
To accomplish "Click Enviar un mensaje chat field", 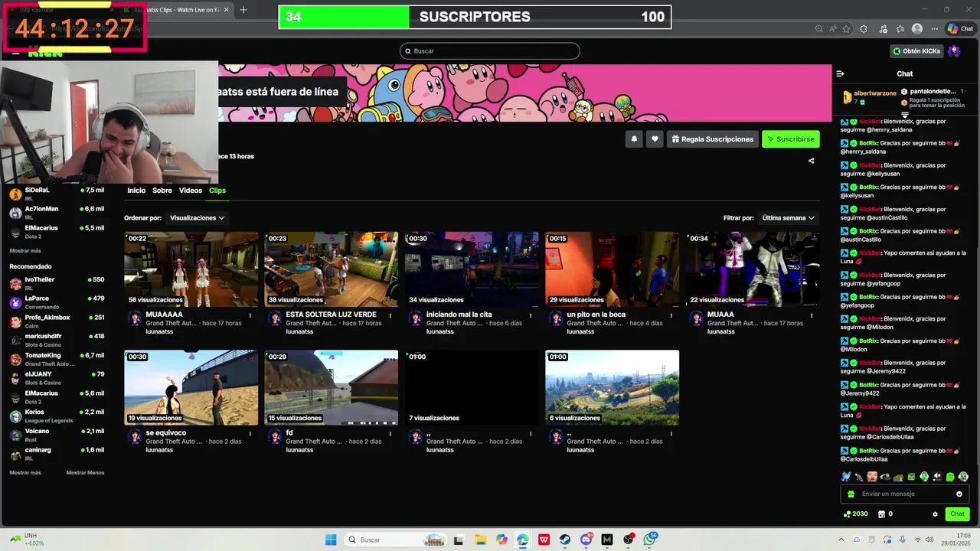I will (x=904, y=494).
